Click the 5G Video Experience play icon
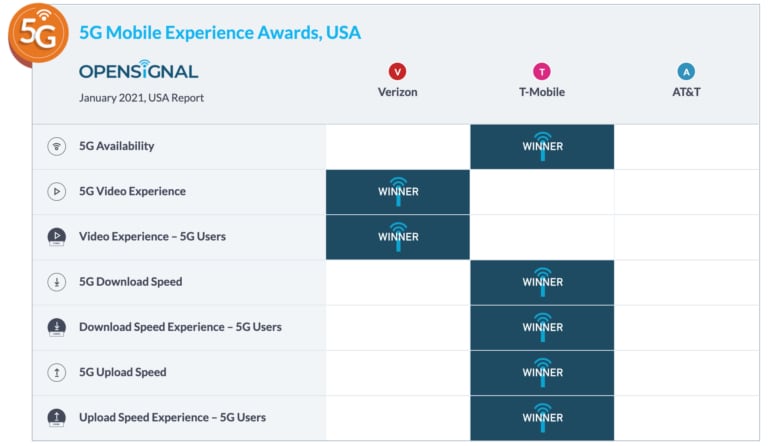The width and height of the screenshot is (768, 446). click(57, 191)
